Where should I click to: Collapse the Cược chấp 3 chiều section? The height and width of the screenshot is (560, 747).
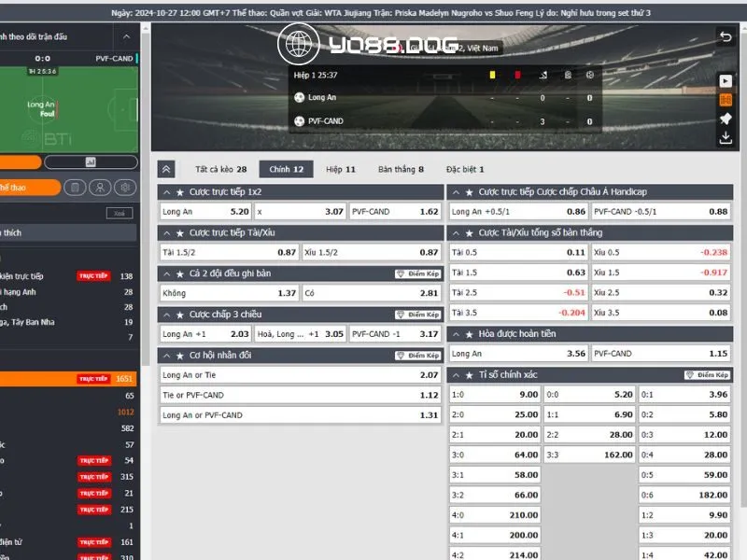pos(168,315)
